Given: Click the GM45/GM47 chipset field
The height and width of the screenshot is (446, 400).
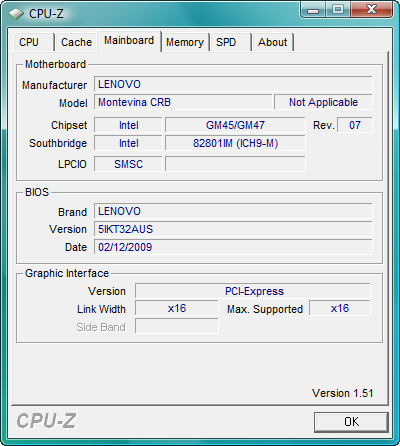Looking at the screenshot, I should tap(235, 125).
